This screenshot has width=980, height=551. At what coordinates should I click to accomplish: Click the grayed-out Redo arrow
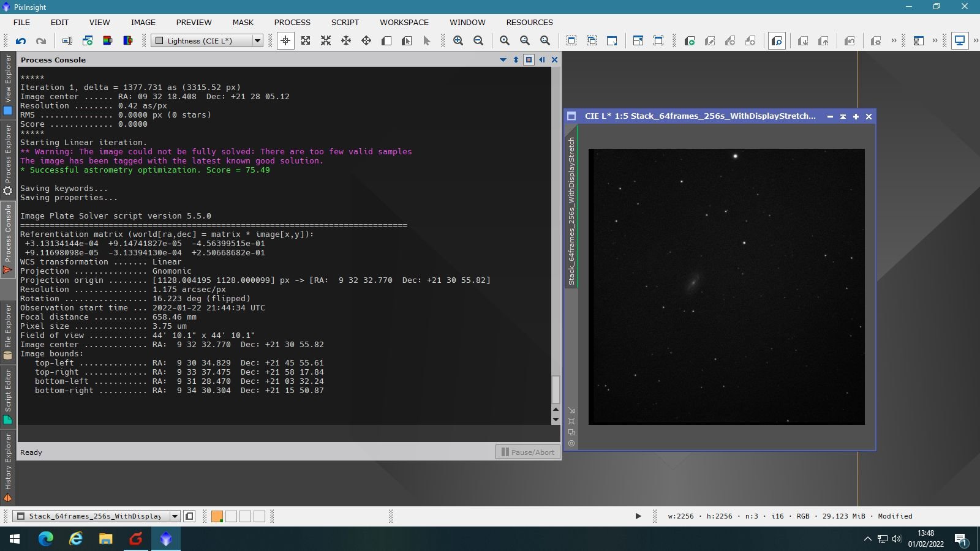pos(41,41)
